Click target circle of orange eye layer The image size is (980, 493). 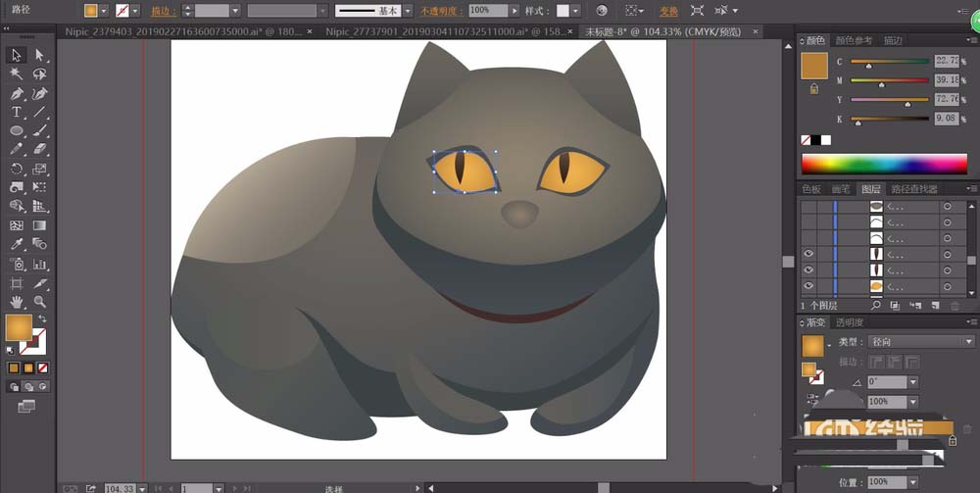(x=948, y=286)
